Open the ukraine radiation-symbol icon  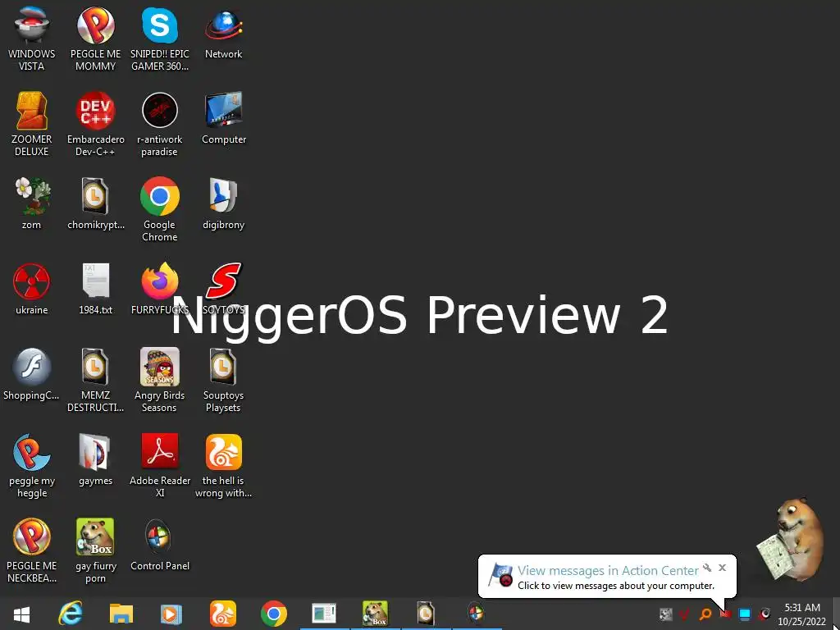32,288
